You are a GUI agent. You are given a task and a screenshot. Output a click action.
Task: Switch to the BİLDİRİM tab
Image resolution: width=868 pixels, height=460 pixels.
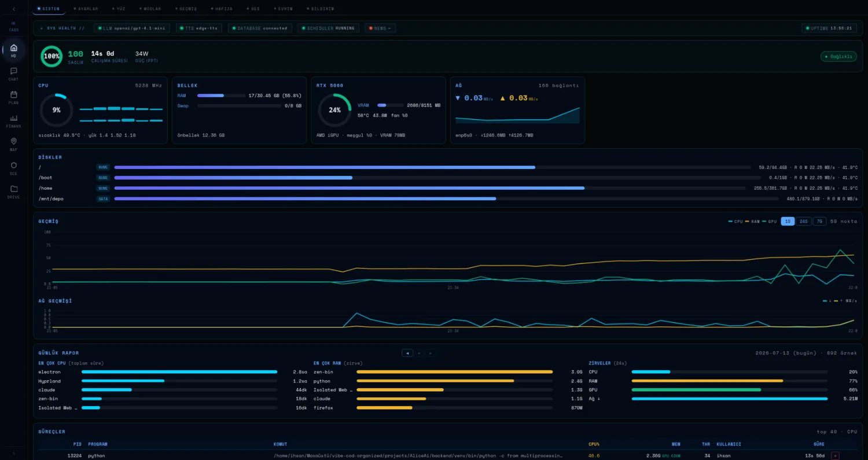321,9
